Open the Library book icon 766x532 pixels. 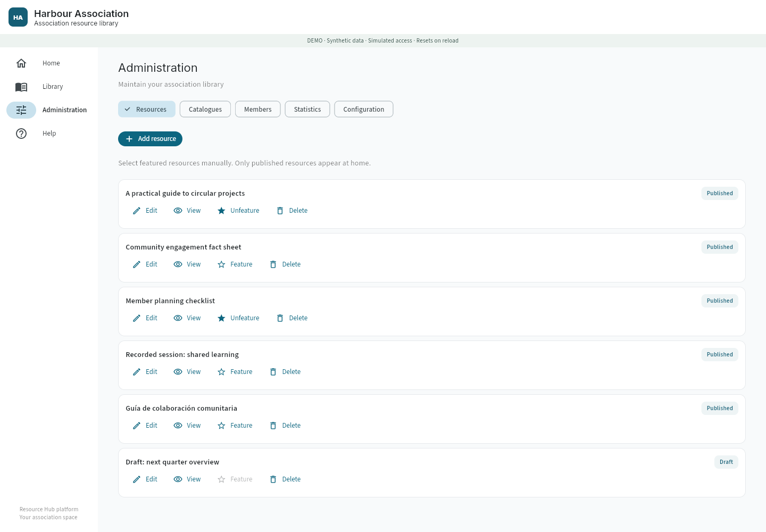click(21, 87)
